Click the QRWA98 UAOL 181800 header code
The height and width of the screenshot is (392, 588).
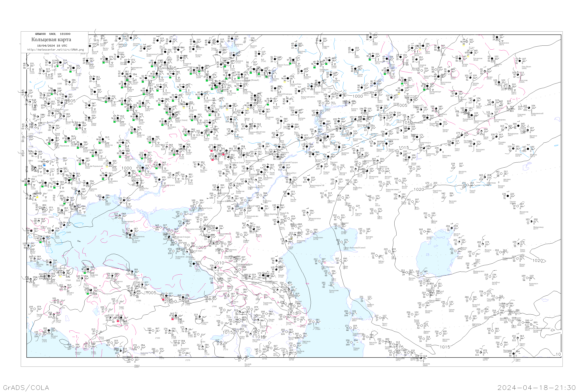click(x=53, y=34)
